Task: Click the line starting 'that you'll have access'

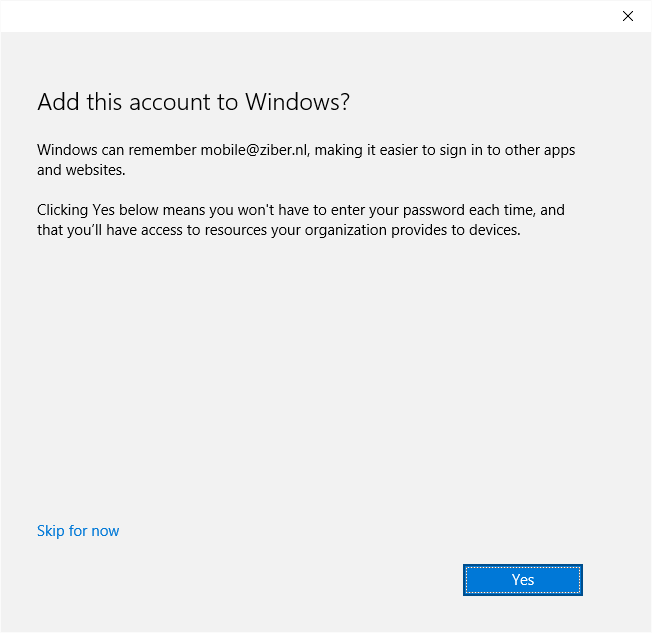Action: pyautogui.click(x=279, y=230)
